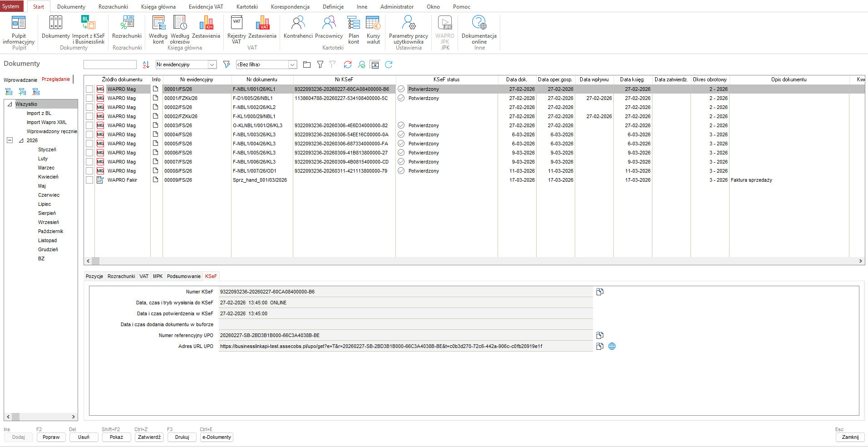Image resolution: width=868 pixels, height=447 pixels.
Task: Open Import z KSeF i Businesslink
Action: (x=88, y=29)
